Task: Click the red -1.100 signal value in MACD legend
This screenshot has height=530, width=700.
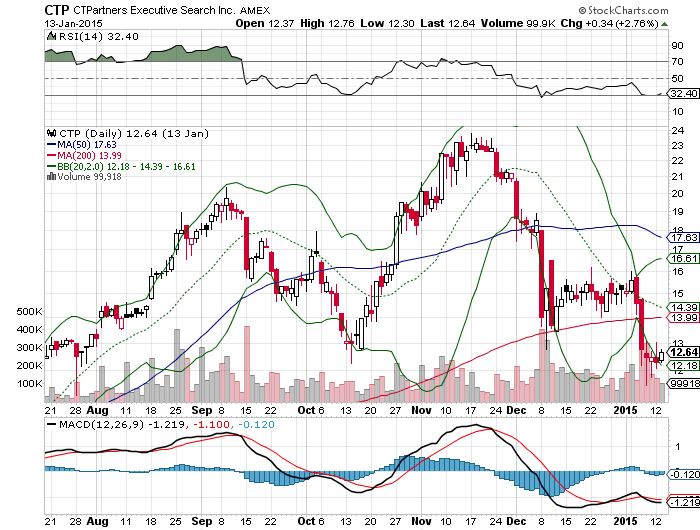Action: coord(211,424)
